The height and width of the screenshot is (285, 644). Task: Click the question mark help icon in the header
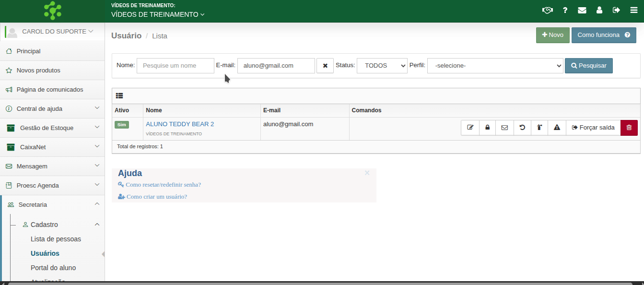pyautogui.click(x=565, y=10)
